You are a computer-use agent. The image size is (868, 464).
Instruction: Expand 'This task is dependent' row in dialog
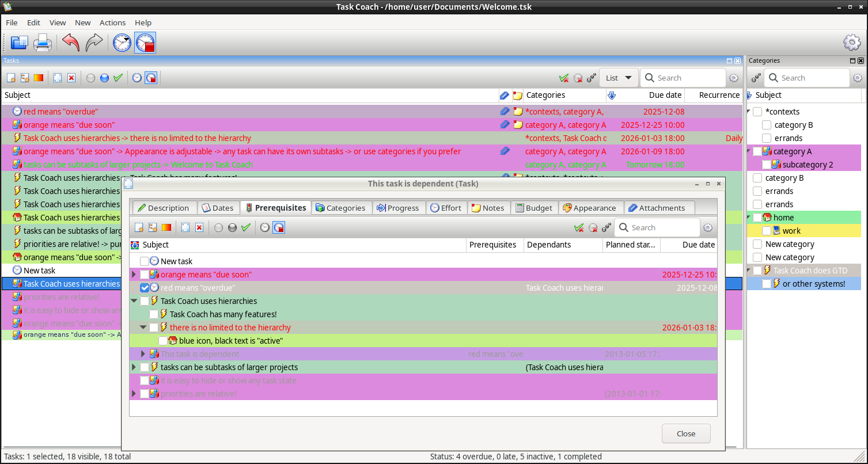tap(143, 354)
